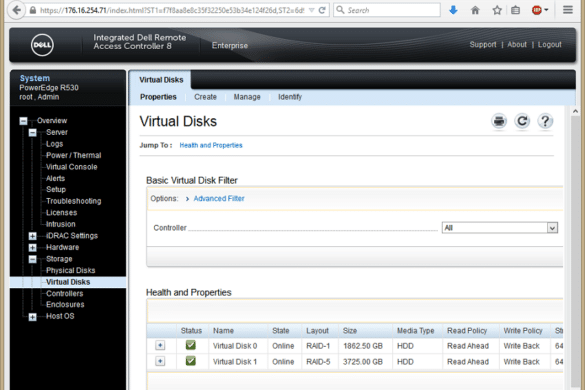Click the browser back arrow button

[x=16, y=10]
